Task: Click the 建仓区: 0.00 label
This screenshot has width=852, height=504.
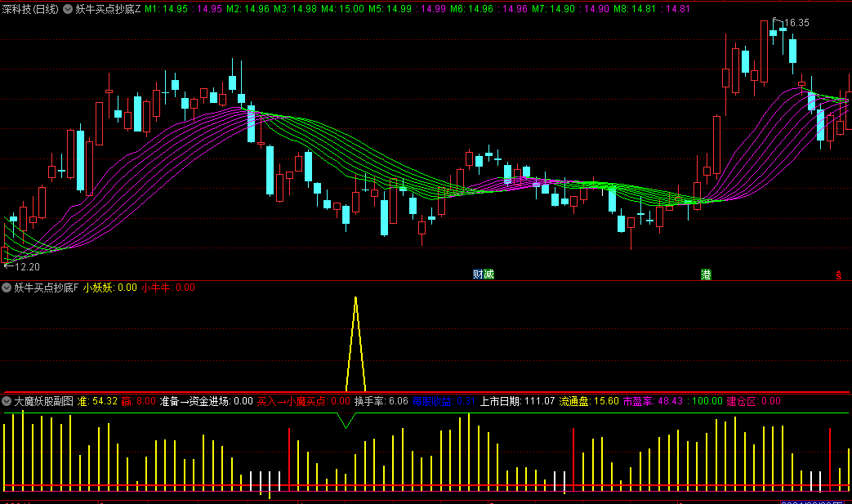Action: pyautogui.click(x=754, y=401)
